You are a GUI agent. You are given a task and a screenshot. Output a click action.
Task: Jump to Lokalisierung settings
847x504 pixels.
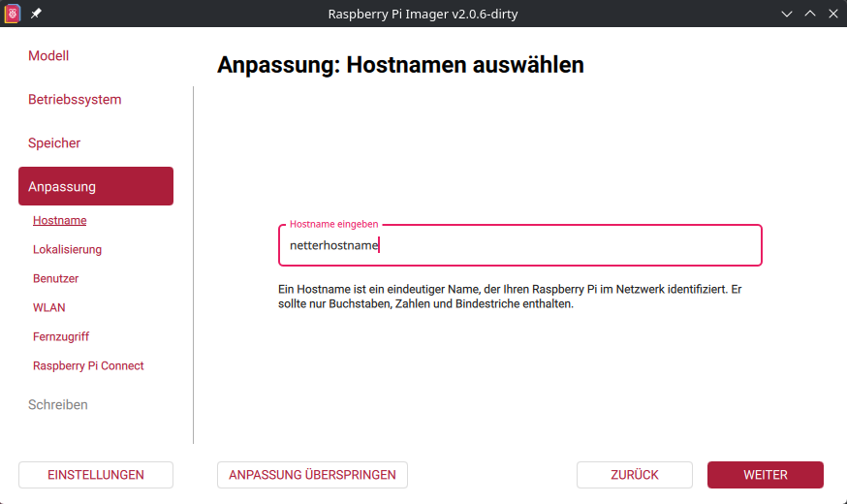pos(67,249)
